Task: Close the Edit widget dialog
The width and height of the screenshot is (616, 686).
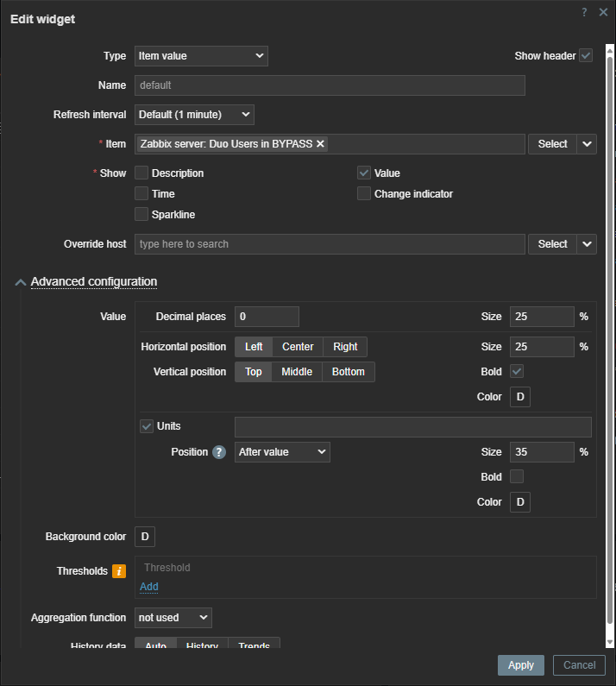Action: [x=603, y=12]
